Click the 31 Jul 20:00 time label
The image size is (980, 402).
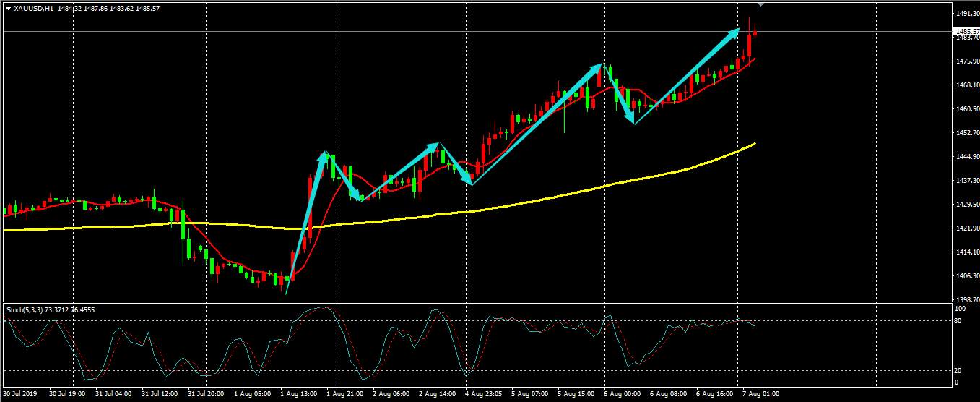[206, 395]
